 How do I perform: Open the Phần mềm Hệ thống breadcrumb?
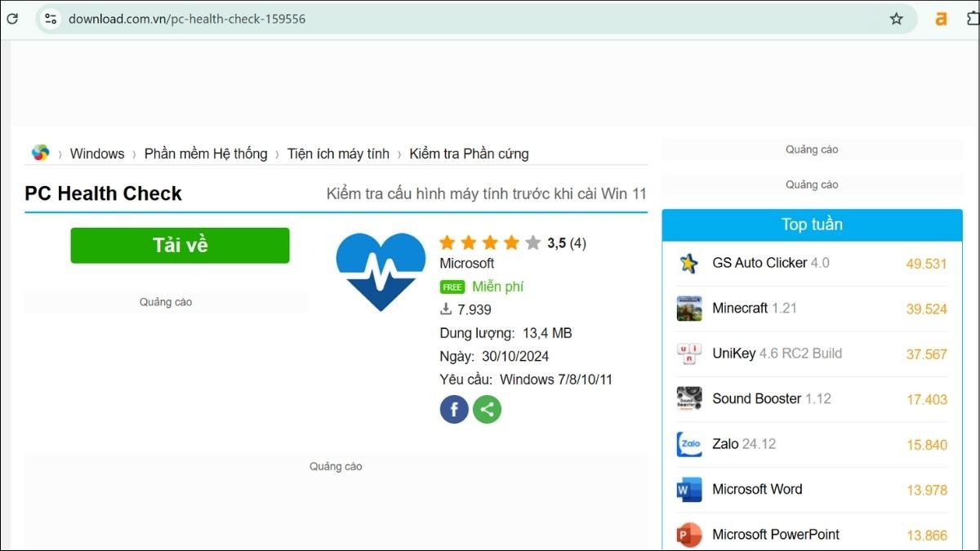point(206,153)
